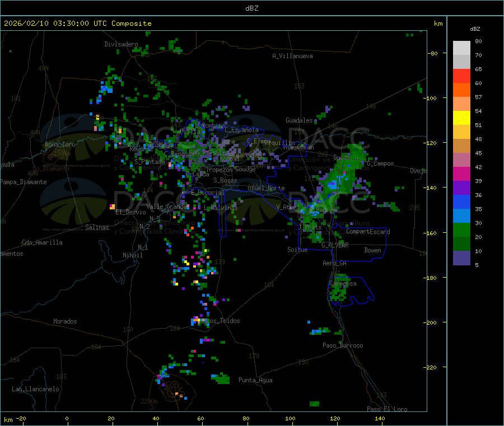This screenshot has width=504, height=426.
Task: Click the 100 km horizontal axis tick
Action: click(x=290, y=418)
